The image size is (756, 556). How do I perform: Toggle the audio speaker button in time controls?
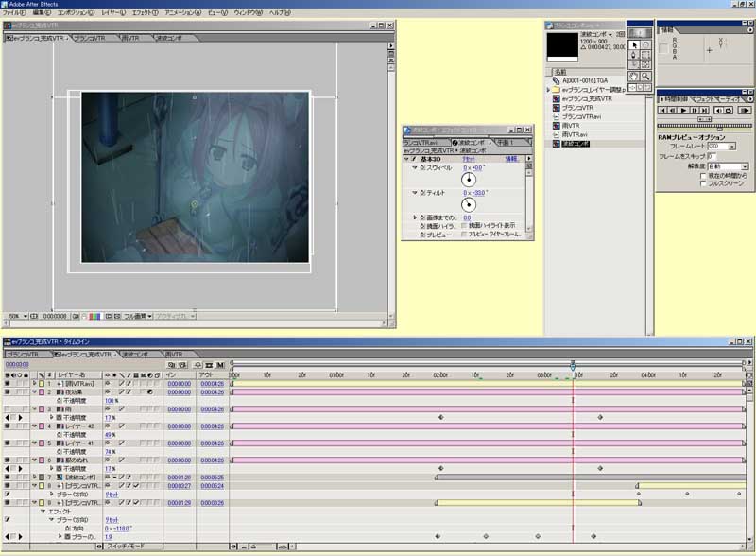(718, 111)
